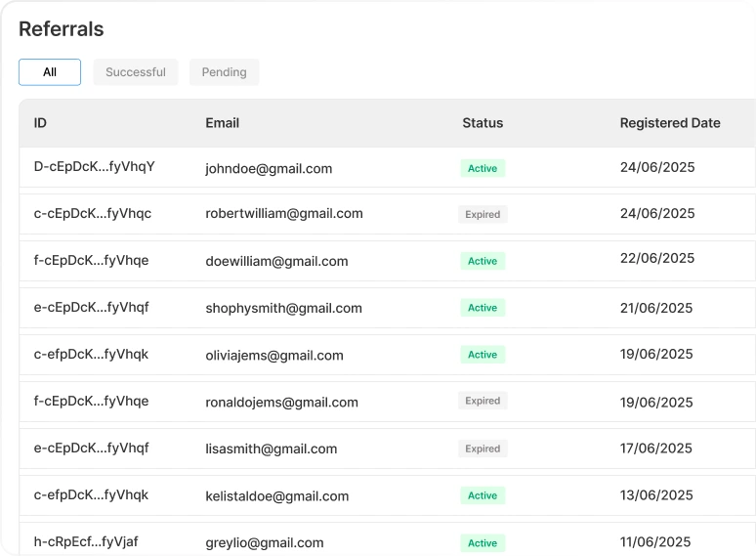Click date 11/06/2025
The width and height of the screenshot is (756, 556).
click(655, 542)
